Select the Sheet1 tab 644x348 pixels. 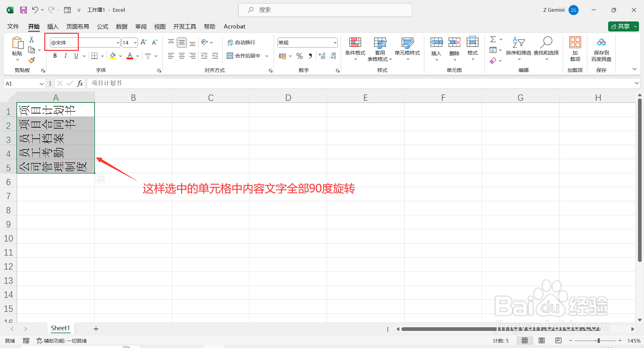pyautogui.click(x=60, y=328)
